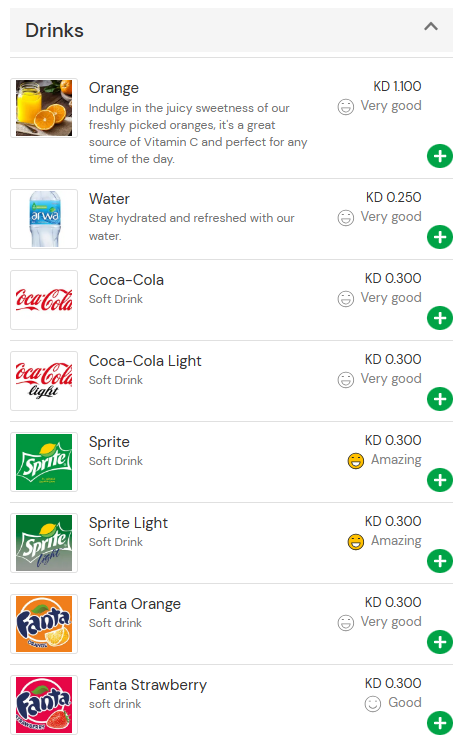Collapse the Drinks section chevron
Screen dimensions: 466x744
[430, 27]
